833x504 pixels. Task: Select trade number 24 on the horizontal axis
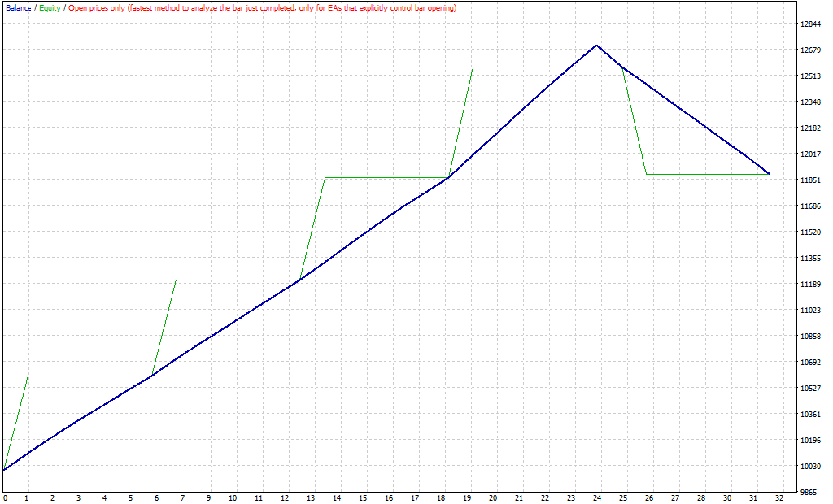point(596,497)
